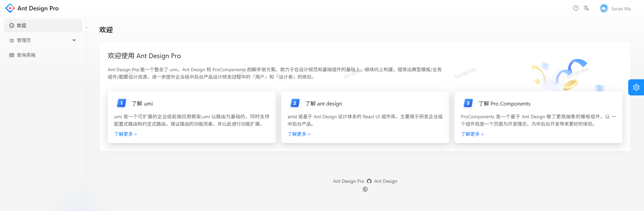
Task: Open the Ant Design Pro footer link
Action: coord(348,181)
